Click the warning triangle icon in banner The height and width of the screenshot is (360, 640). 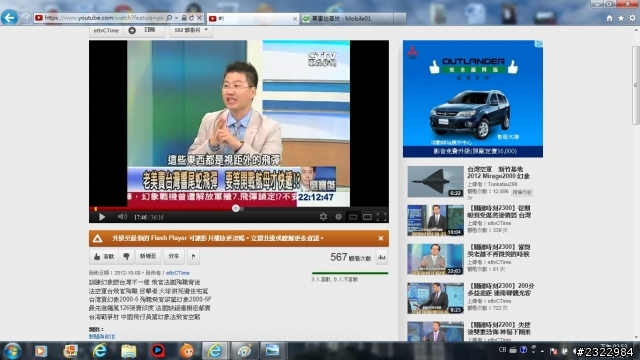click(97, 238)
